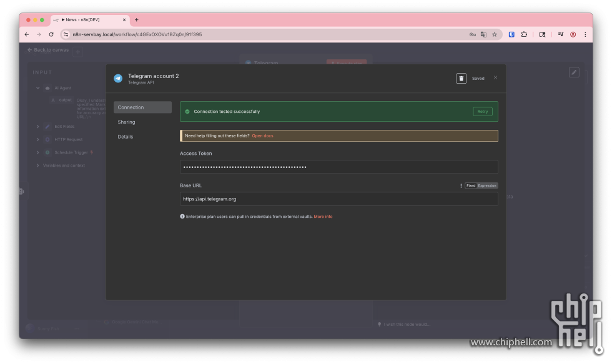Open the browser extensions puzzle icon

[x=524, y=34]
